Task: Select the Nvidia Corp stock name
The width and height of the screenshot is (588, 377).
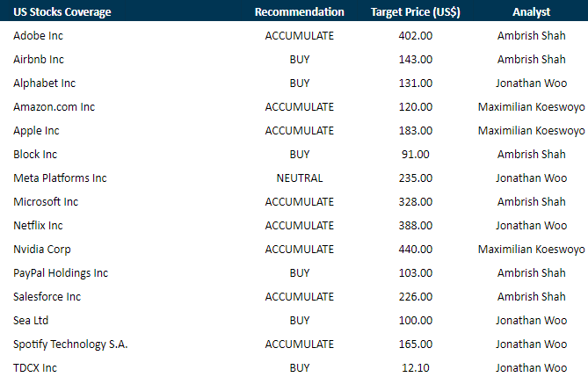Action: click(42, 250)
